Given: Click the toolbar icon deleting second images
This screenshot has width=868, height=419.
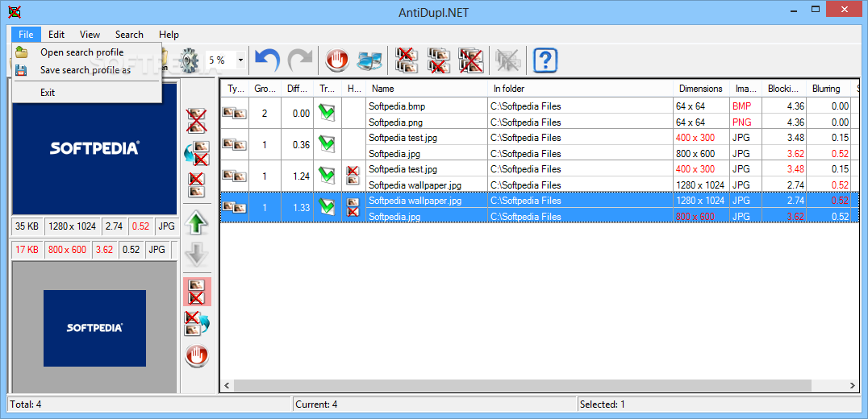Looking at the screenshot, I should [x=439, y=60].
